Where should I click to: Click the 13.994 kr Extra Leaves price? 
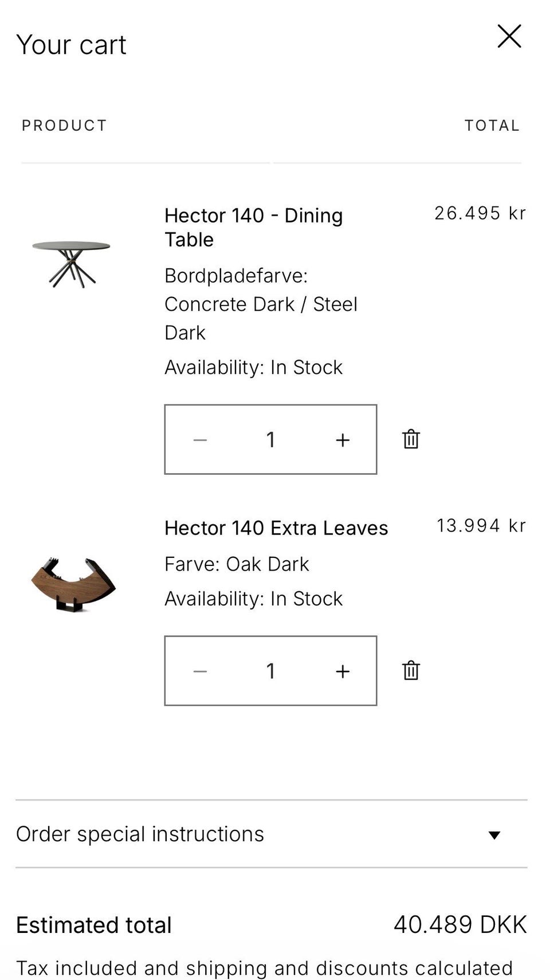click(x=481, y=525)
